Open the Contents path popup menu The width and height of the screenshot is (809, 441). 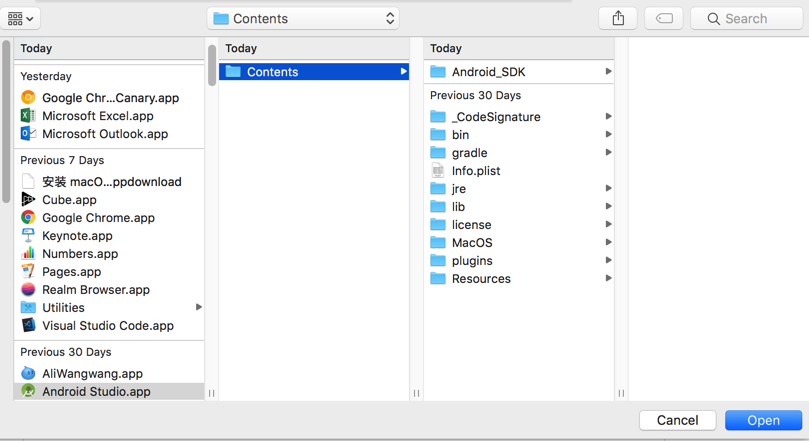[304, 18]
